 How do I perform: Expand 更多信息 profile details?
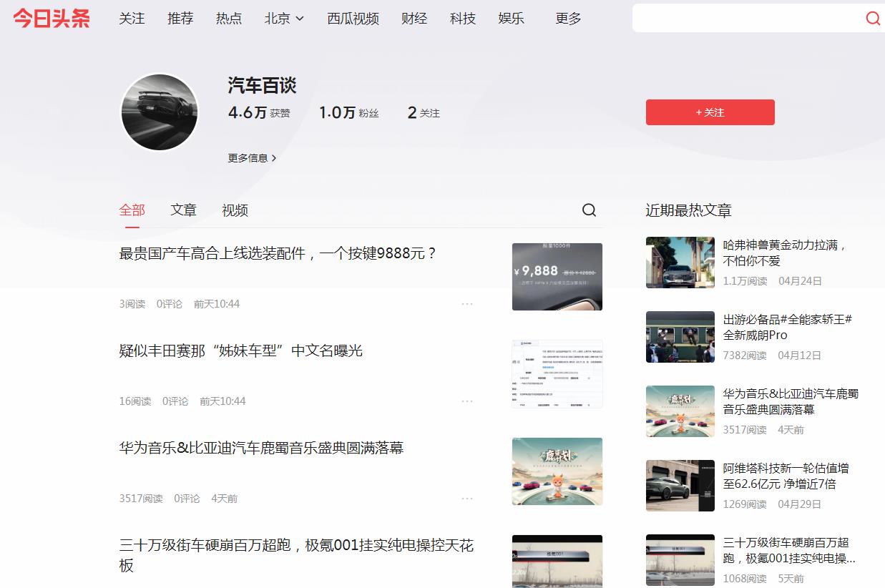252,158
